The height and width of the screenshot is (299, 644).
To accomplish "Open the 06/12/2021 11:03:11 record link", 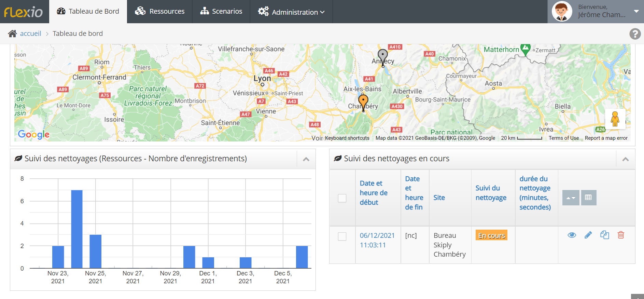I will [x=377, y=240].
